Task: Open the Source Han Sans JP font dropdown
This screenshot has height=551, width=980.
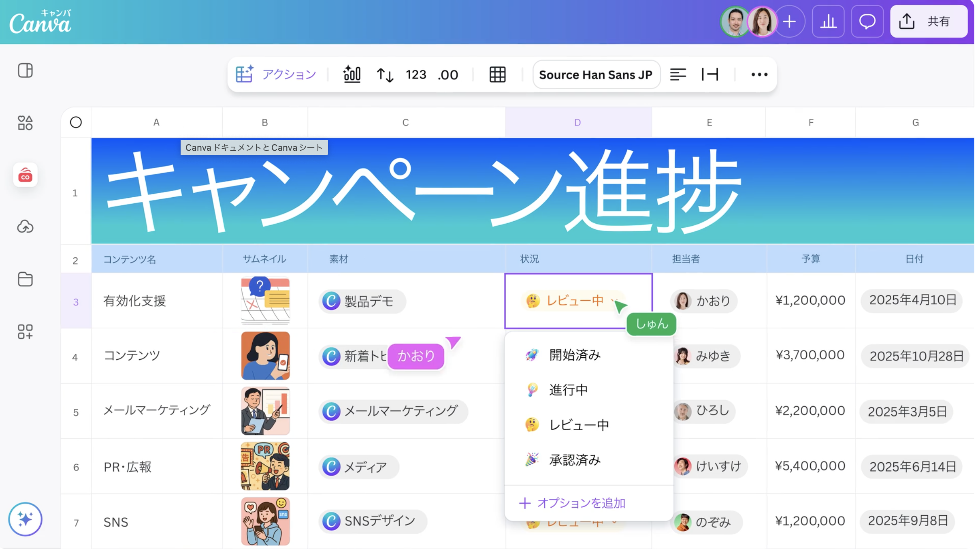Action: point(596,75)
